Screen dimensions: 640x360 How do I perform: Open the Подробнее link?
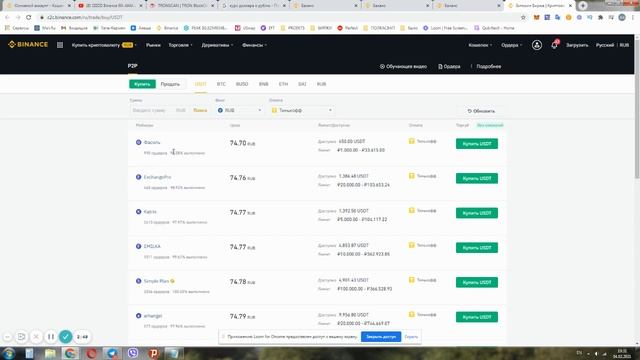(x=488, y=66)
